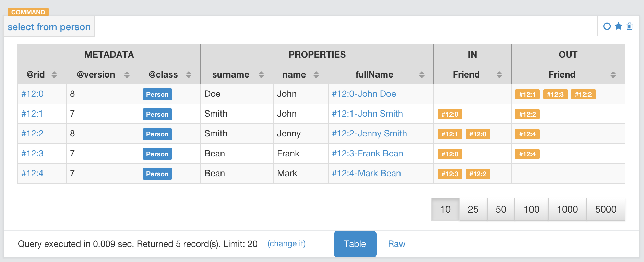Sort the table by @version column
Screen dimensions: 644x262
tap(127, 75)
